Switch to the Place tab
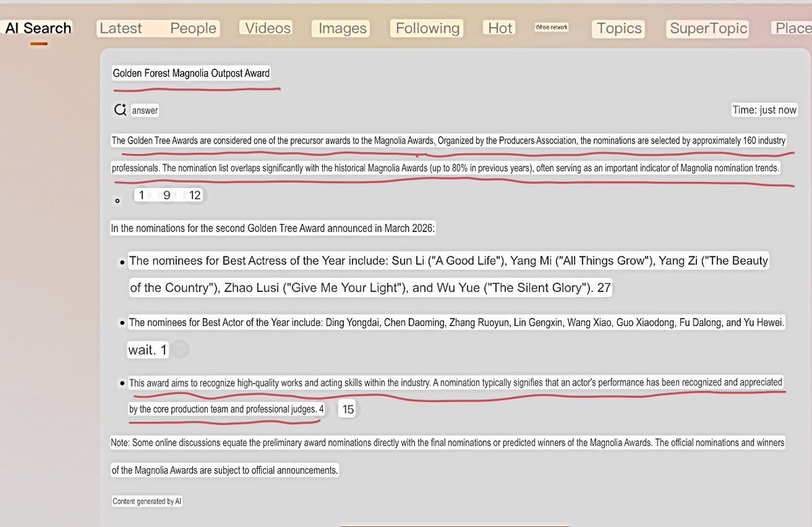This screenshot has width=812, height=527. (x=792, y=28)
